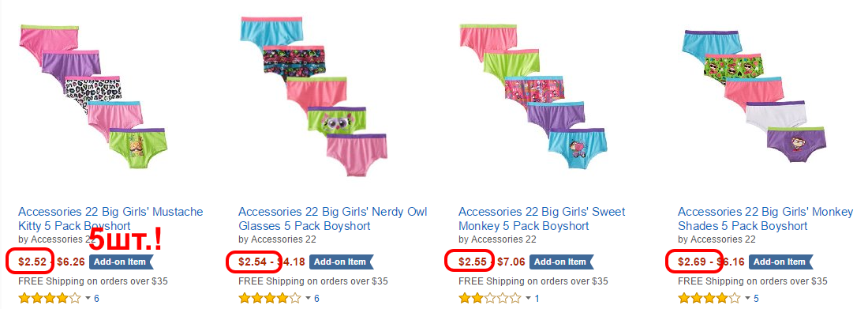The image size is (868, 309).
Task: Open Sweet Monkey 5 Pack Boyshort link
Action: (x=542, y=219)
